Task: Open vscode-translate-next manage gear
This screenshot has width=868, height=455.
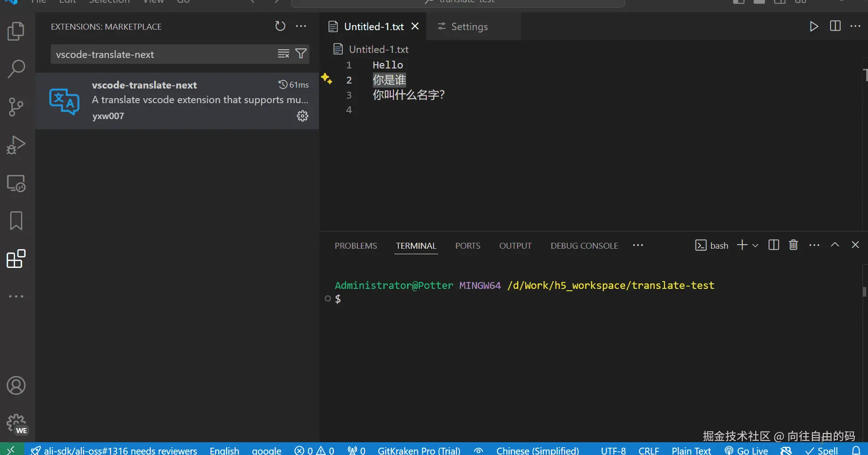Action: point(303,116)
